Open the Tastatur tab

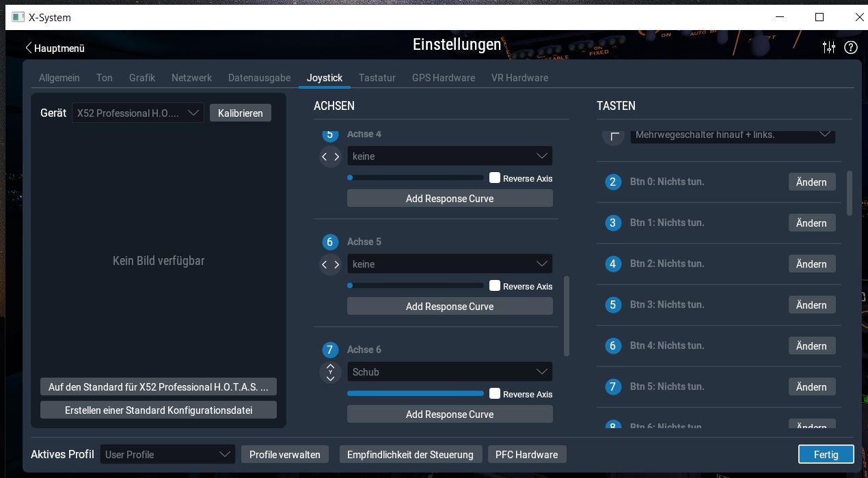pyautogui.click(x=377, y=78)
